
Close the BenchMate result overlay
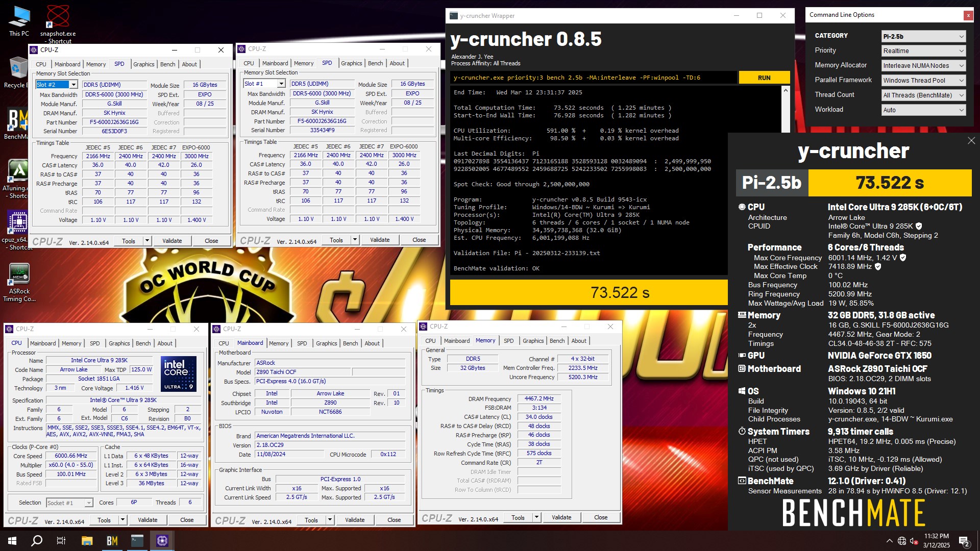click(x=971, y=141)
